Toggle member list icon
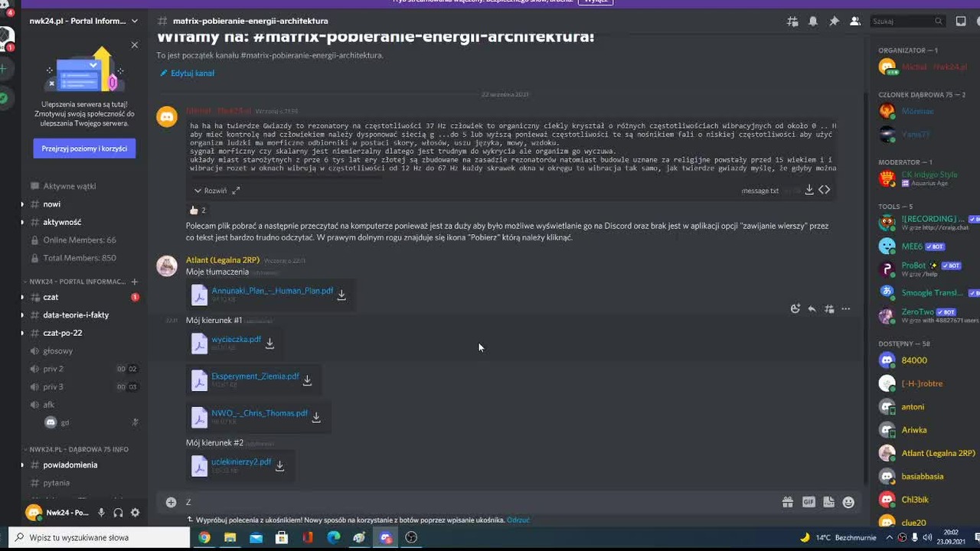 pyautogui.click(x=855, y=21)
